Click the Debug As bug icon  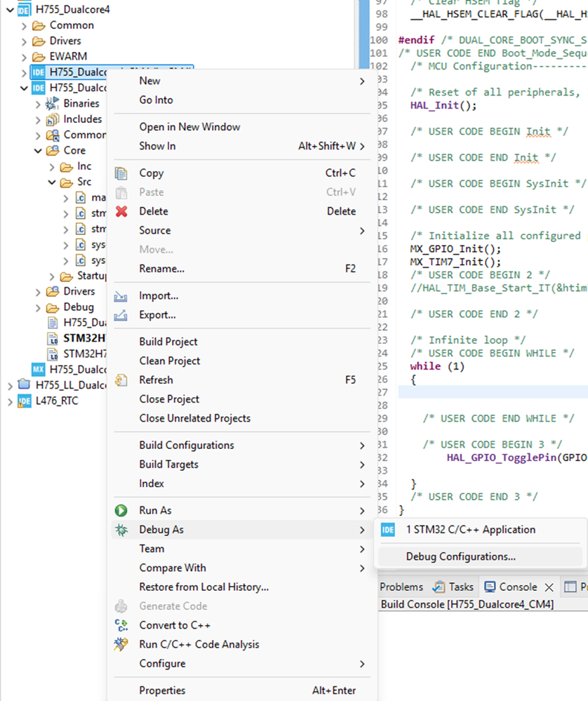pyautogui.click(x=121, y=529)
